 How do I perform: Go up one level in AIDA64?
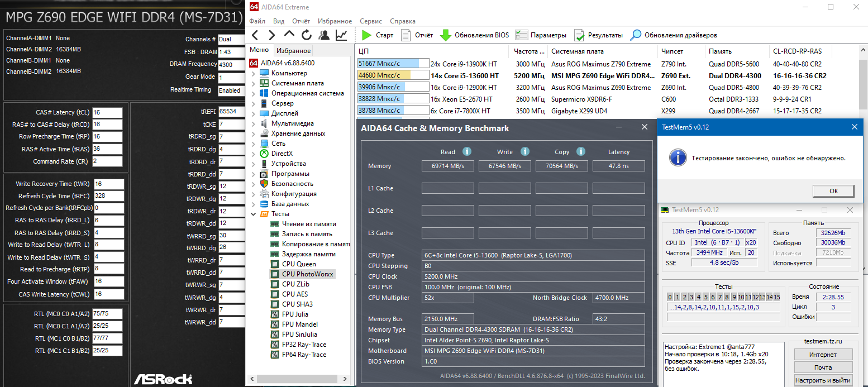[289, 35]
